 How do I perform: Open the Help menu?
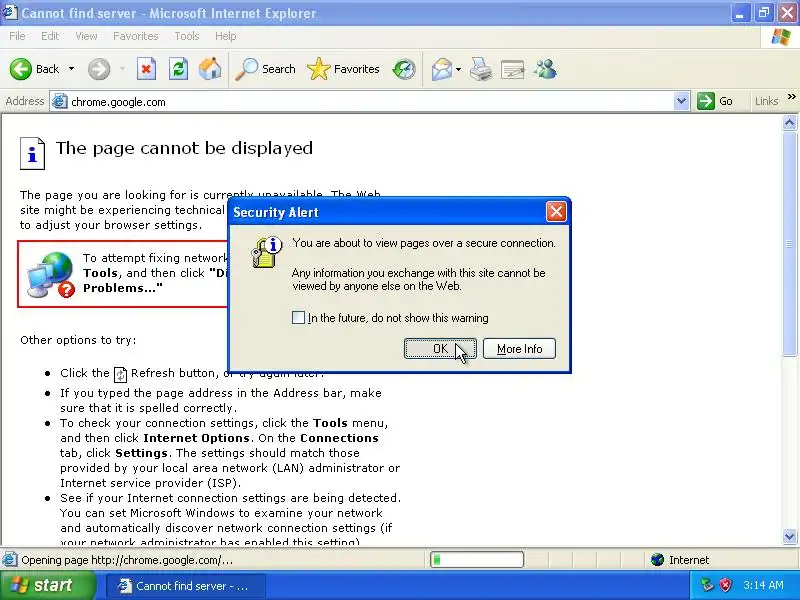pos(226,36)
